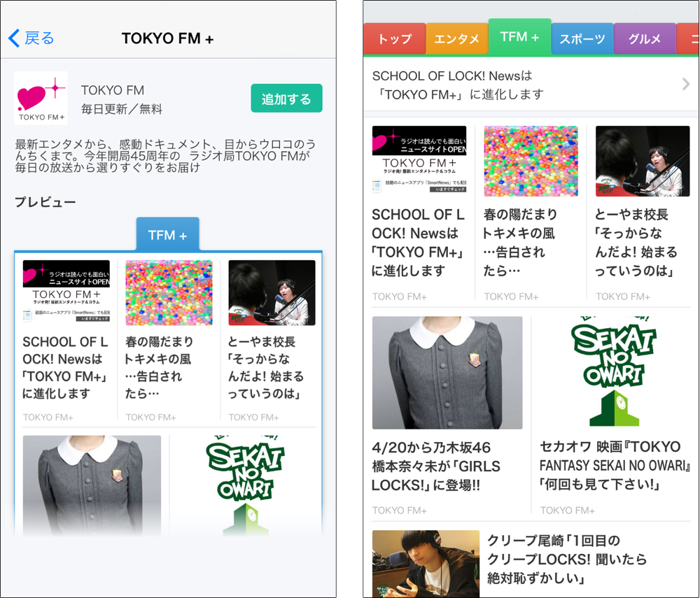Open SEKAI NO OWARI logo in preview

coord(245,484)
